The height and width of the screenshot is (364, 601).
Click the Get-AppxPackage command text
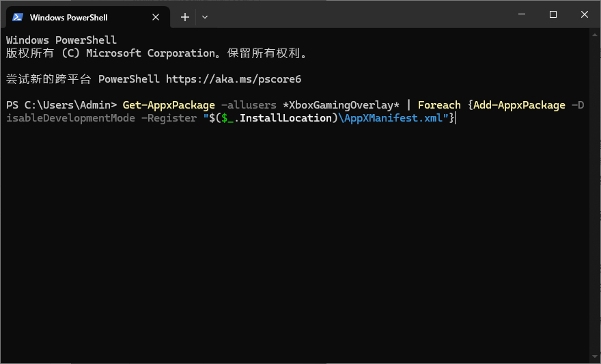169,105
